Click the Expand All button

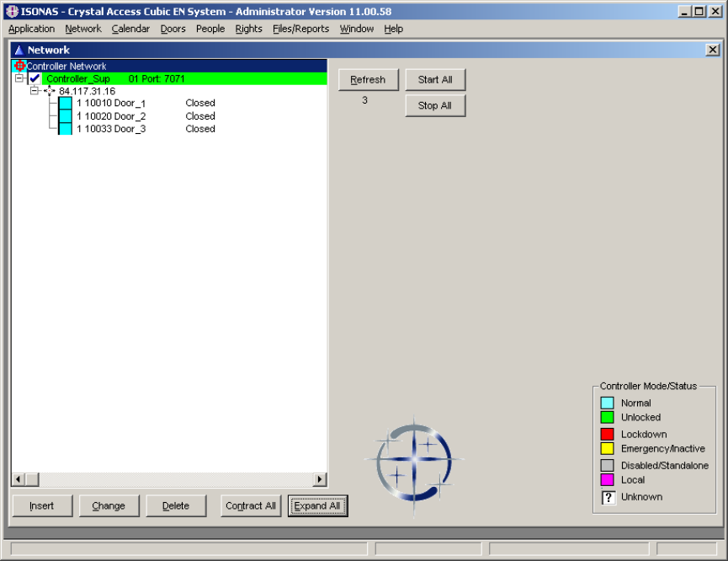click(x=317, y=505)
